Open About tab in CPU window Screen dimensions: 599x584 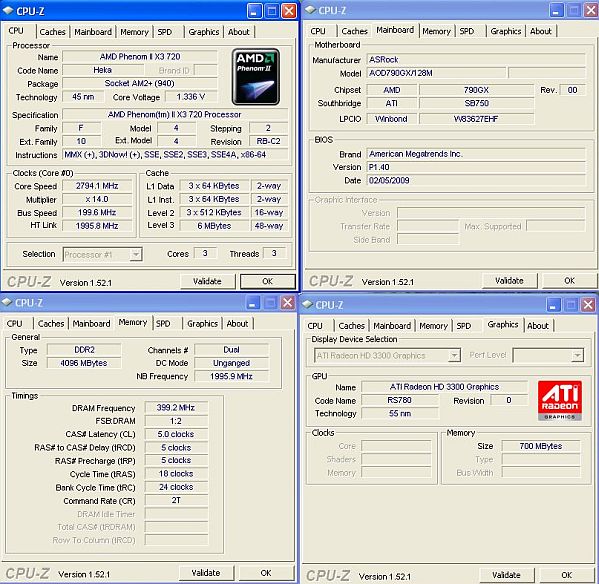pyautogui.click(x=239, y=32)
